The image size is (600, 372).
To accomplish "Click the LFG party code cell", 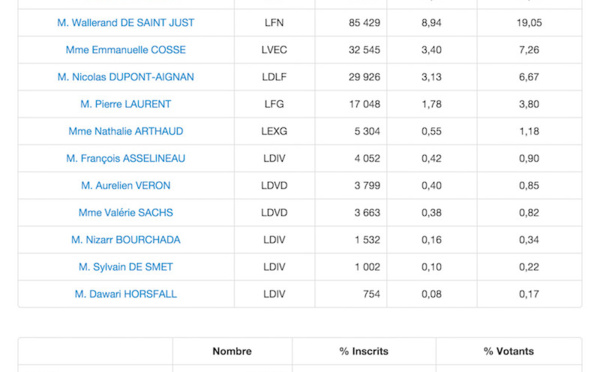I will [274, 104].
